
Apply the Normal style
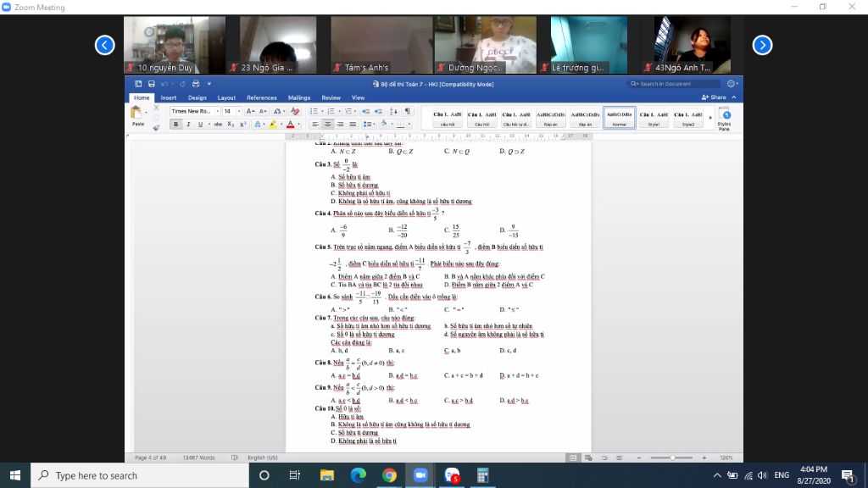point(620,118)
